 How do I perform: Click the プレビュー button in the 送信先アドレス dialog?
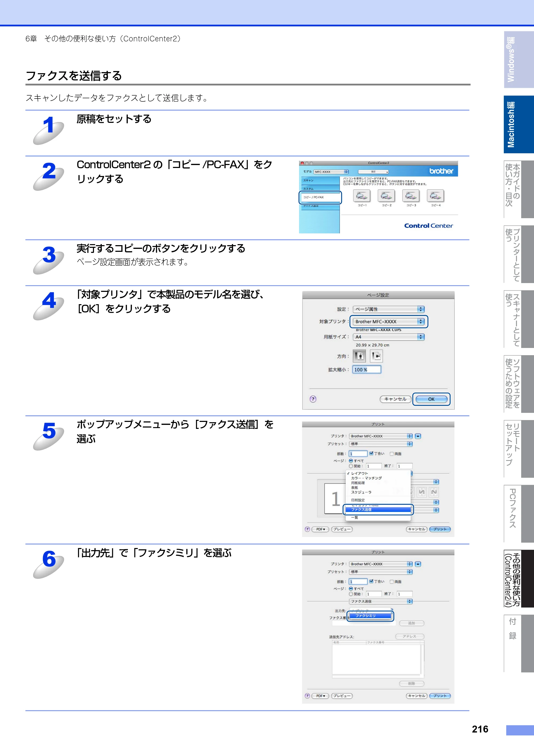click(342, 696)
